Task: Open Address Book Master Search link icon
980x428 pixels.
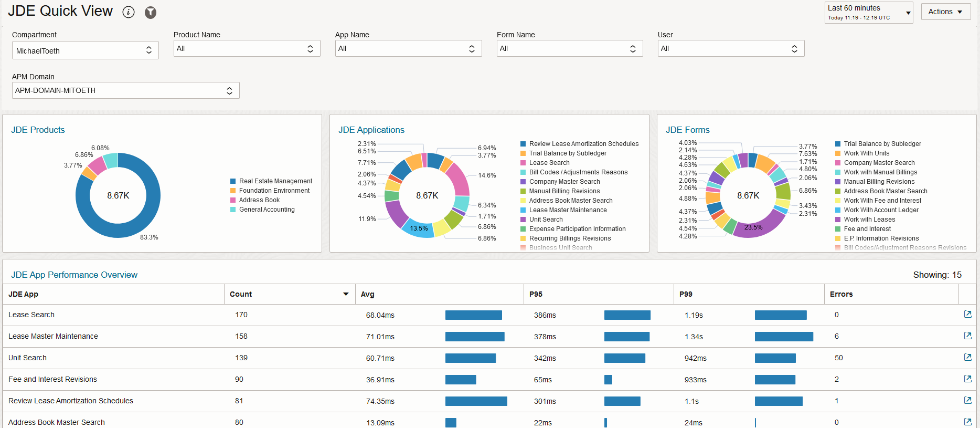Action: pos(968,422)
